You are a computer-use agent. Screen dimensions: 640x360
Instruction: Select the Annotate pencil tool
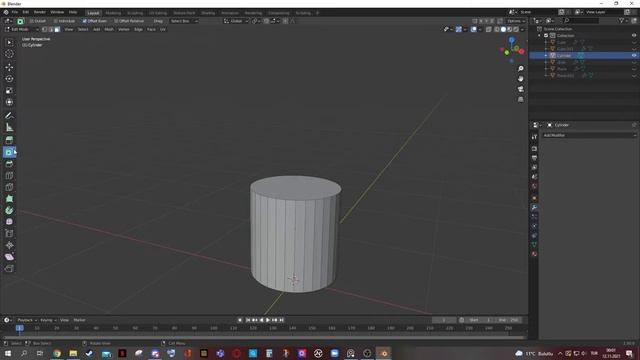(x=9, y=116)
